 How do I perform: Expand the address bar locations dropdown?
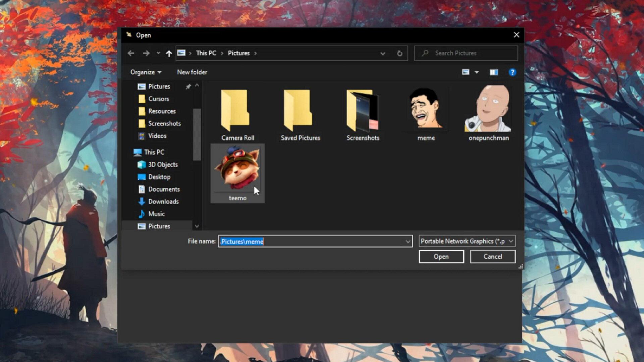coord(382,53)
